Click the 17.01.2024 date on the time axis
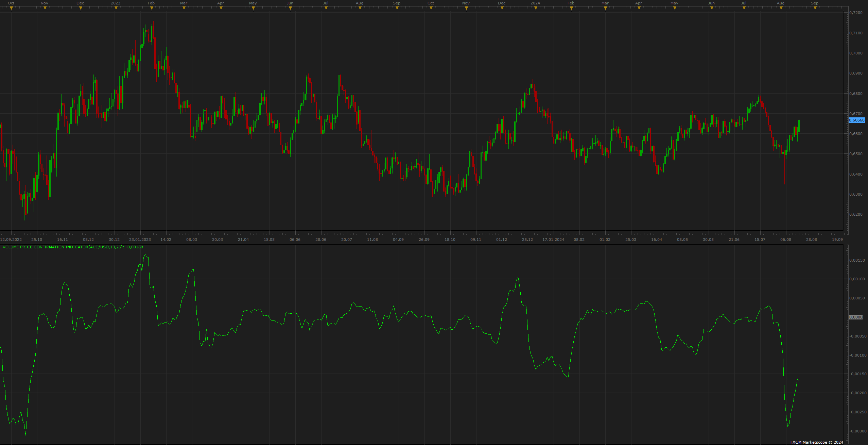868x445 pixels. pyautogui.click(x=553, y=240)
